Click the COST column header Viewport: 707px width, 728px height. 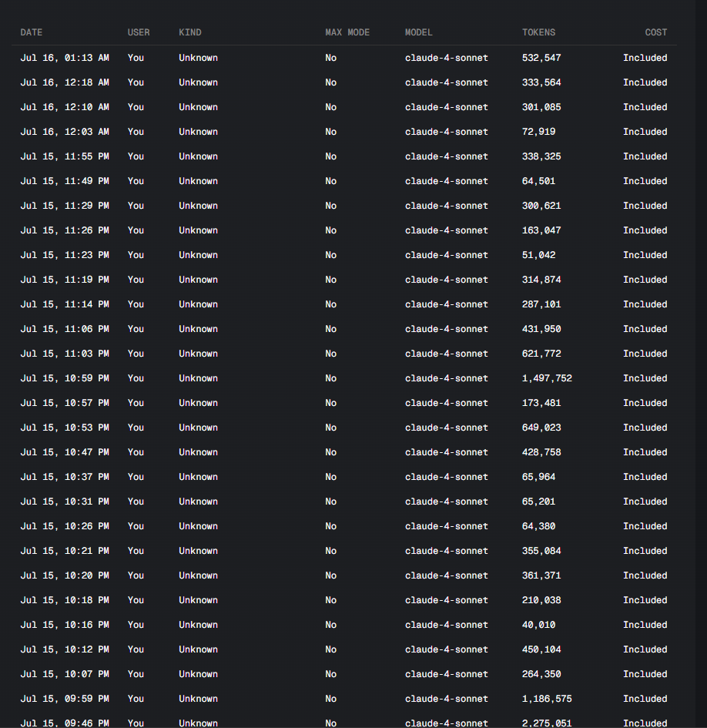[x=656, y=32]
